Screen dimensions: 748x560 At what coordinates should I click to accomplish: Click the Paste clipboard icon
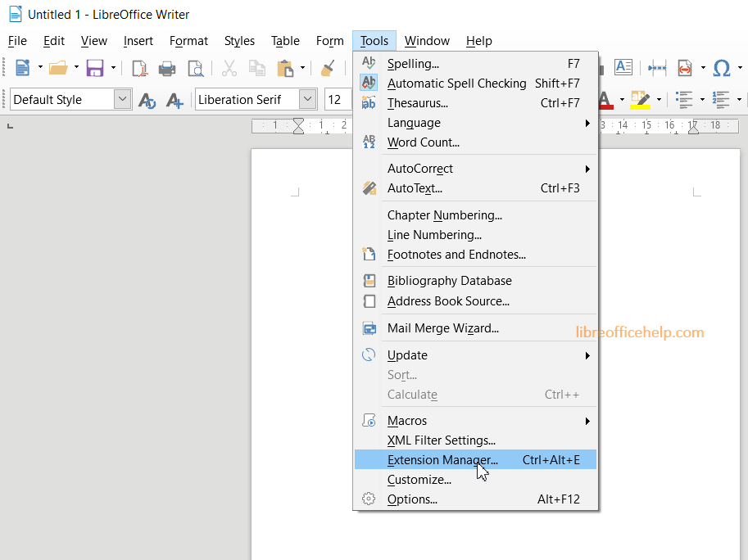285,68
